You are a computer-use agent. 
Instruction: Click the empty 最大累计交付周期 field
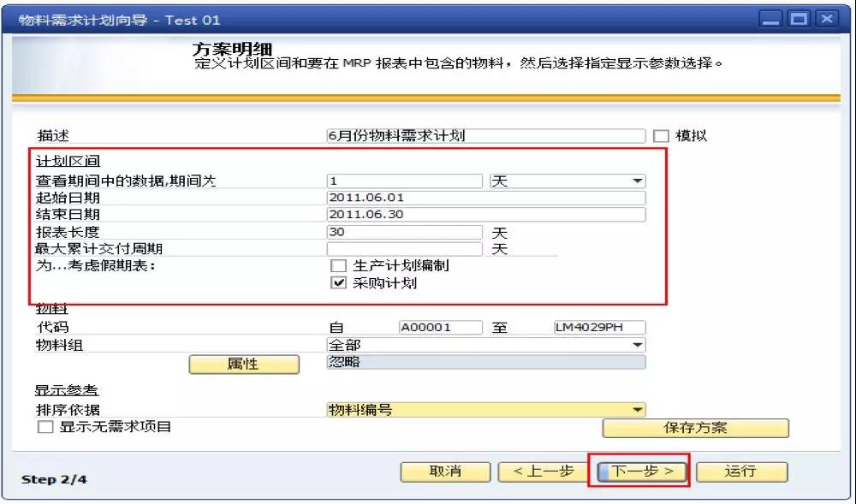pyautogui.click(x=404, y=249)
